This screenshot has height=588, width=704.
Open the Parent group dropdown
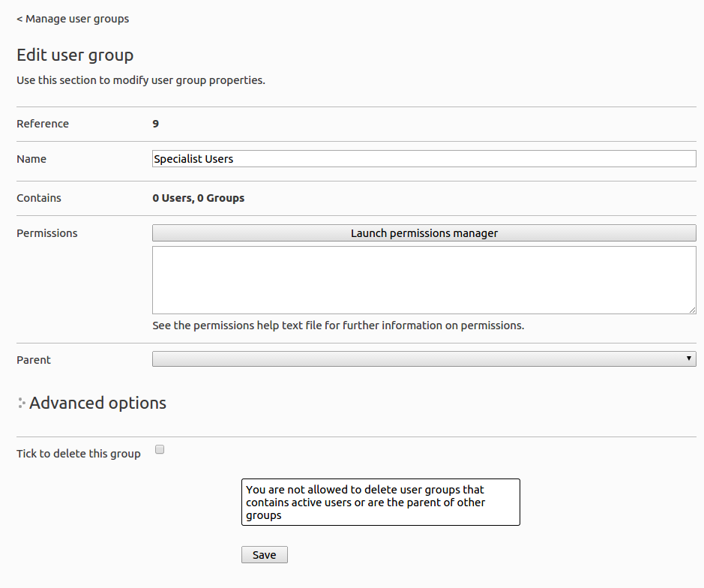pyautogui.click(x=424, y=359)
